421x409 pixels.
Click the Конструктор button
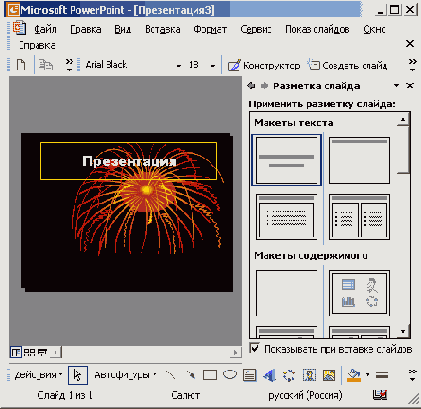[264, 65]
